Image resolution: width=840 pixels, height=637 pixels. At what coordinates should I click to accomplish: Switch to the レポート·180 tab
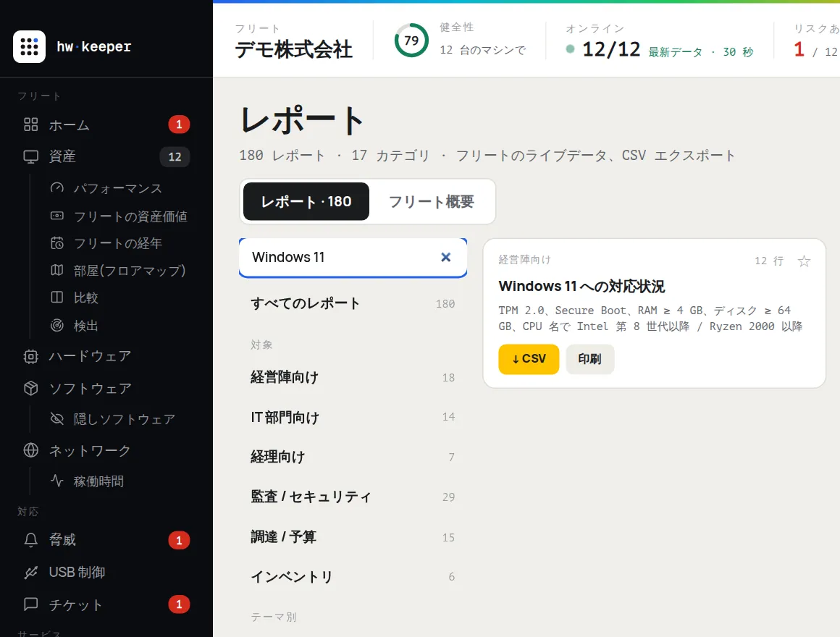306,202
